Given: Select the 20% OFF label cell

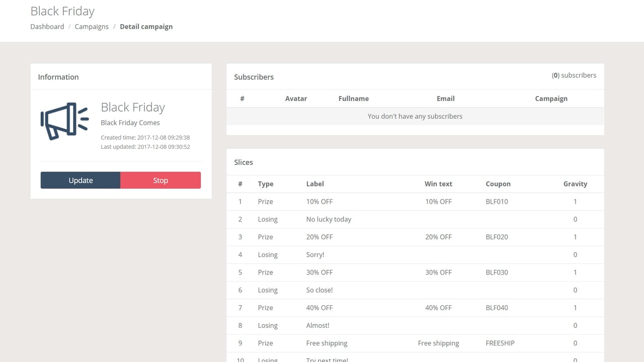Looking at the screenshot, I should click(x=319, y=237).
